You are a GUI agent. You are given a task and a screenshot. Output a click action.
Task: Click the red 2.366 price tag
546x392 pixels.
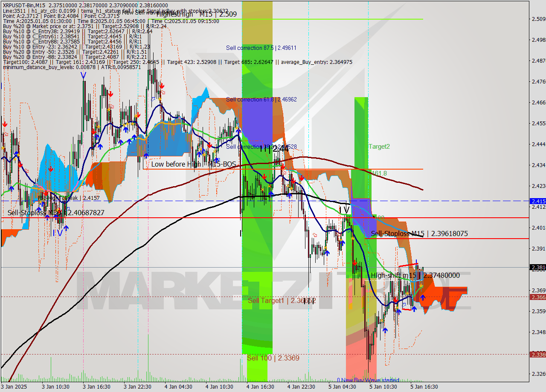537,297
